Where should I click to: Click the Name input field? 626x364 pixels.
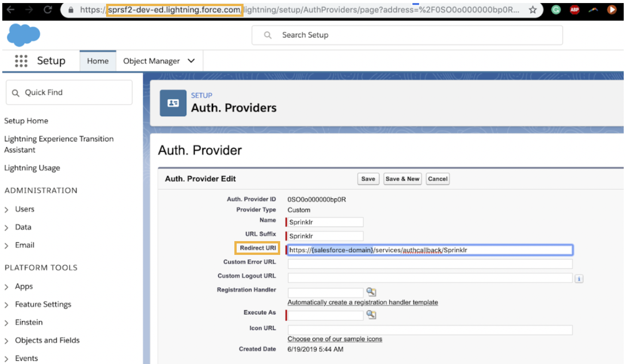point(325,222)
